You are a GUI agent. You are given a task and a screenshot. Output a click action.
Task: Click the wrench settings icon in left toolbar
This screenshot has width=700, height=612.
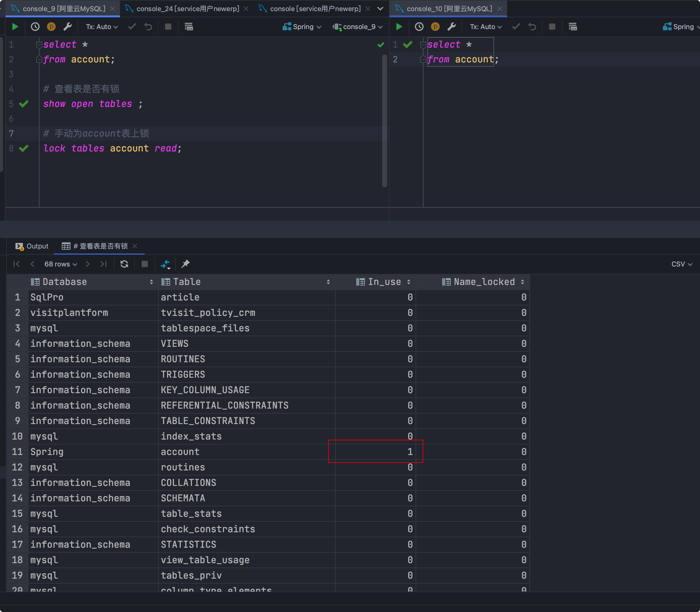tap(67, 27)
